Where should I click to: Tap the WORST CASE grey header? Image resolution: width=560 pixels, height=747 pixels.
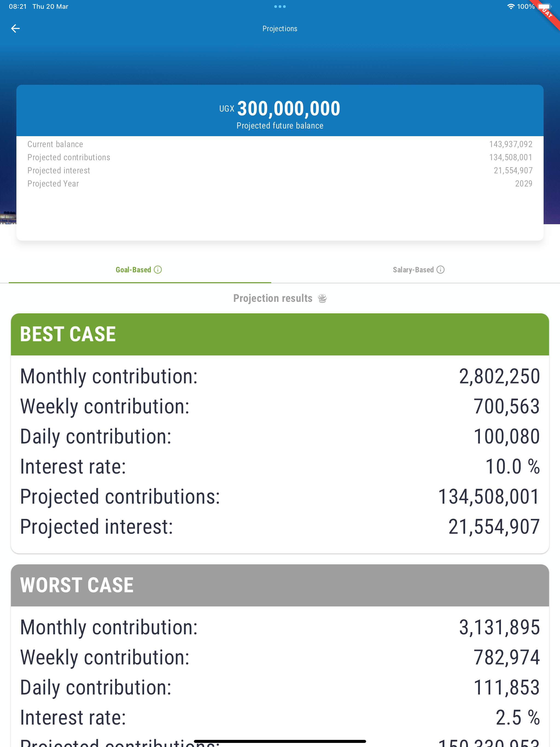280,585
